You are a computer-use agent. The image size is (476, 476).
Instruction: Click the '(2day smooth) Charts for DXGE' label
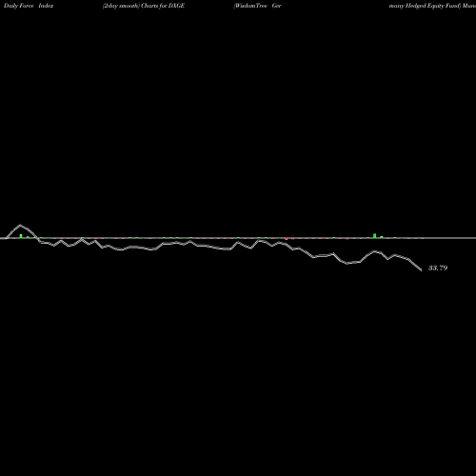pos(144,6)
